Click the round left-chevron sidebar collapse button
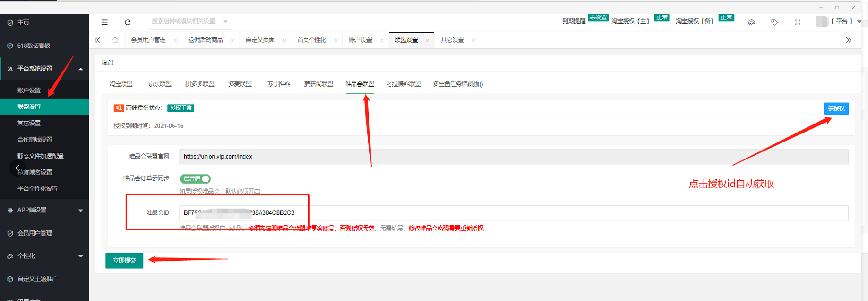This screenshot has height=301, width=868. [17, 168]
